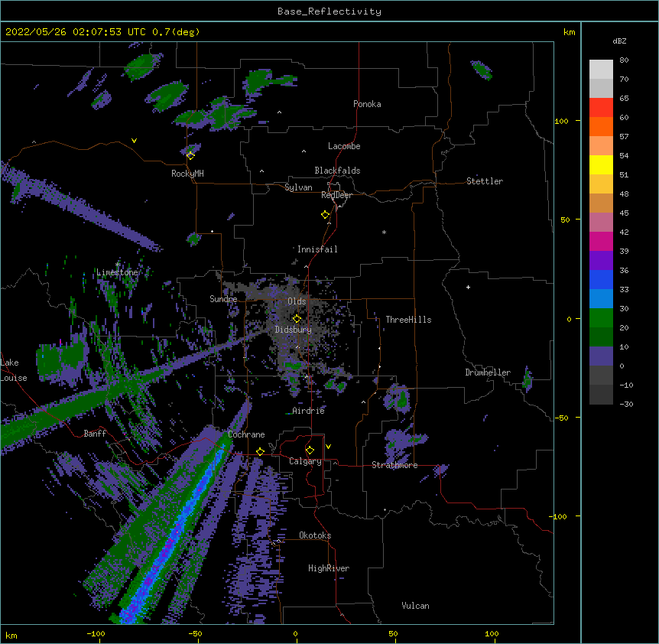Click the Drumheller city label

tap(488, 372)
